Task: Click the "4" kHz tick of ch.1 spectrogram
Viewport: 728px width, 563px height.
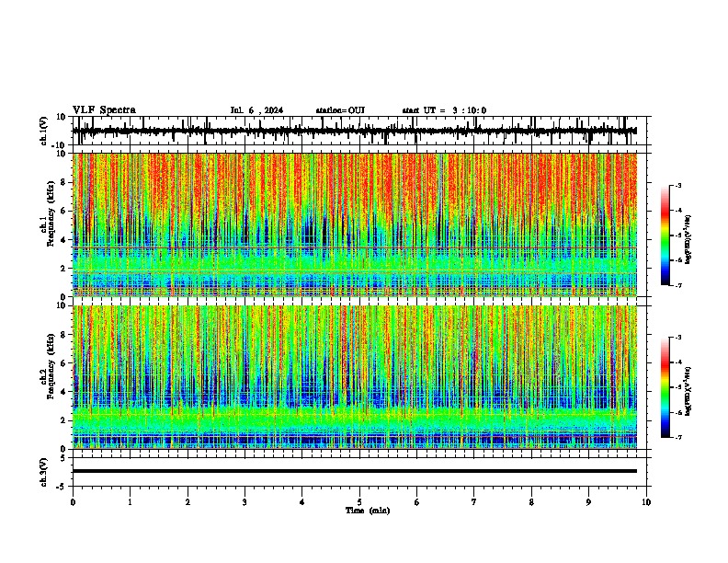Action: tap(64, 240)
